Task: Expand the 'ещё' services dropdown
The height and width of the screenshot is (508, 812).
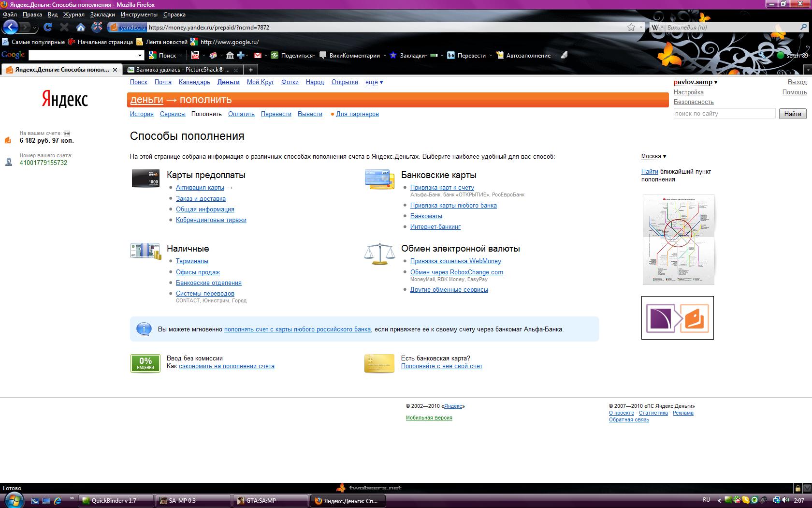Action: point(374,82)
